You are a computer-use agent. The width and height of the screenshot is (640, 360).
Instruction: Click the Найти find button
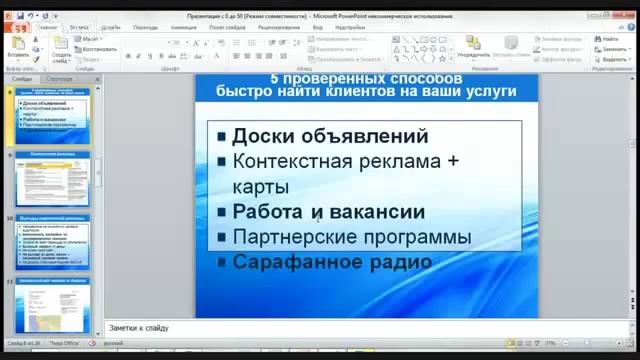tap(607, 39)
